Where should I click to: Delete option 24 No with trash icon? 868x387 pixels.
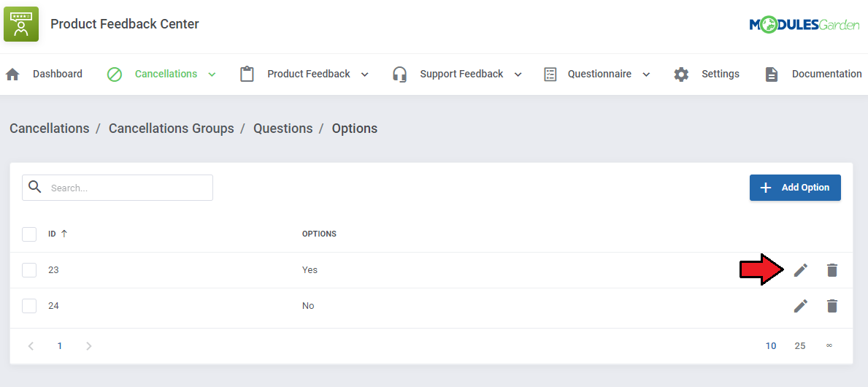pyautogui.click(x=832, y=306)
